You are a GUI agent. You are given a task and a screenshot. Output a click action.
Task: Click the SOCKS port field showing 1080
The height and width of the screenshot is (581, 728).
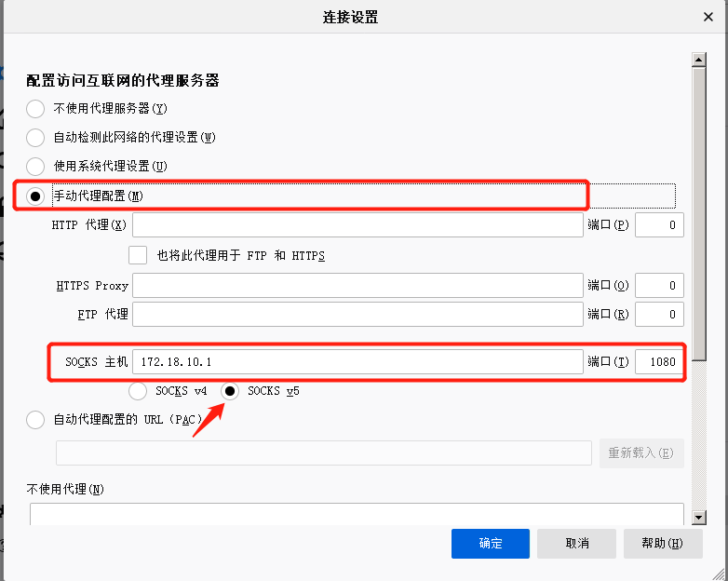pos(659,361)
